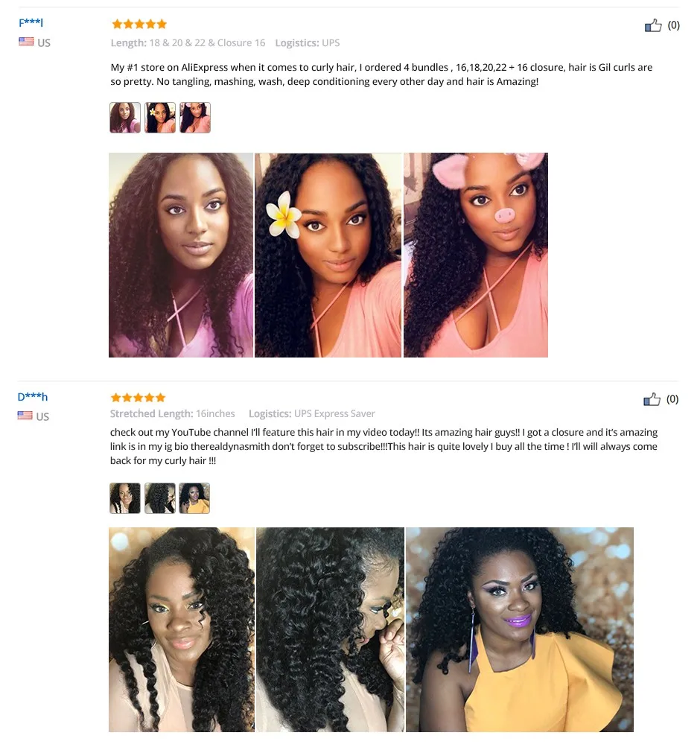This screenshot has width=700, height=753.
Task: Open large close-up photo of curly hair parting
Action: click(330, 629)
